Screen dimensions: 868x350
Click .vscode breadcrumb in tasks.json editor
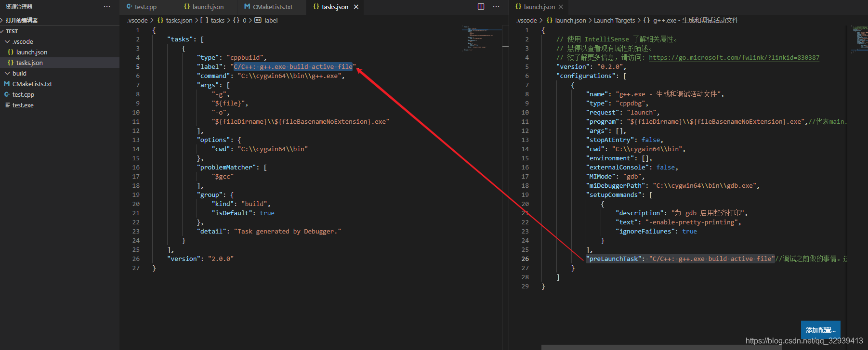137,20
